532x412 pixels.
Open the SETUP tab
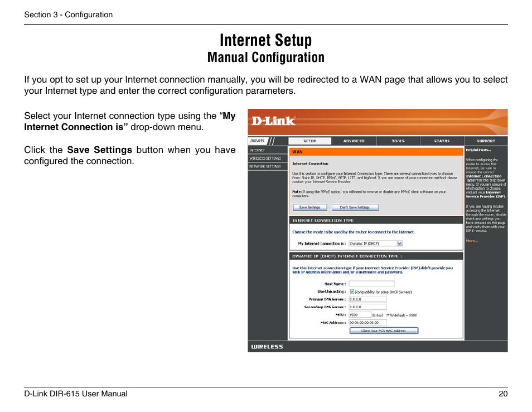pyautogui.click(x=309, y=141)
